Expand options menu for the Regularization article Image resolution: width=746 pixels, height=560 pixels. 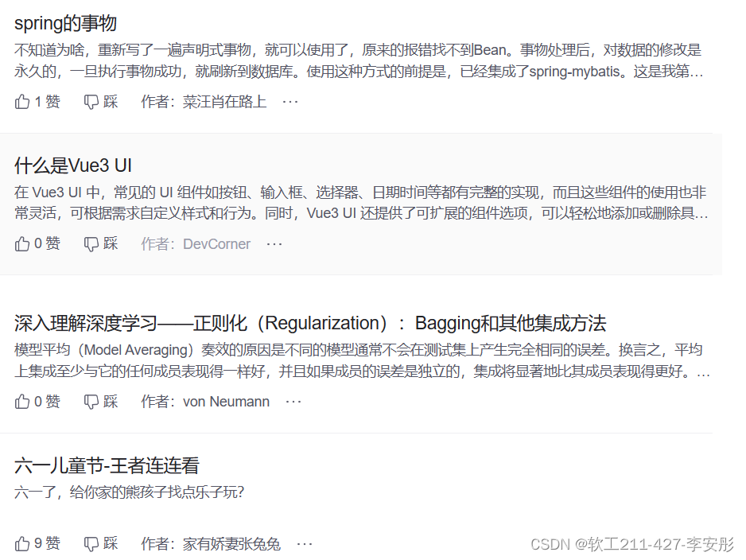tap(293, 402)
